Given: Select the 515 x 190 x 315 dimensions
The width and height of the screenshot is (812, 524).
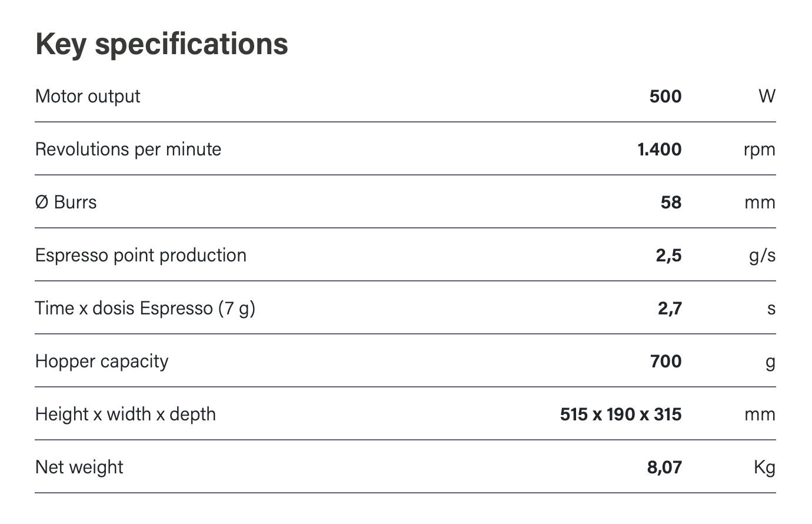Looking at the screenshot, I should pos(621,414).
